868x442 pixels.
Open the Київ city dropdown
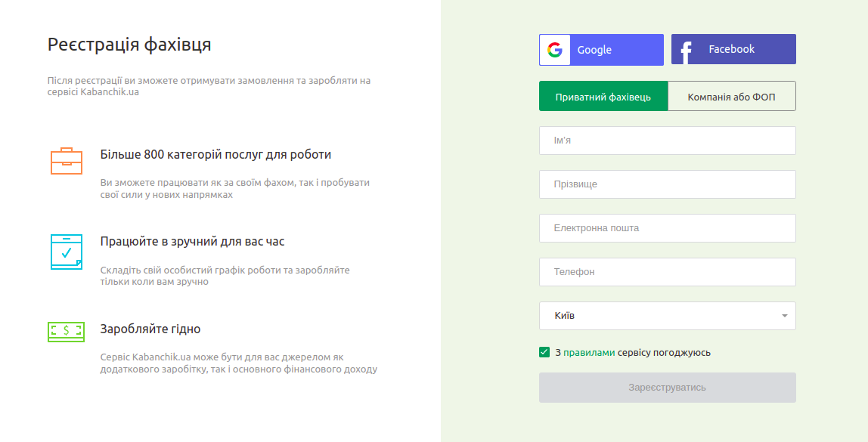[658, 316]
